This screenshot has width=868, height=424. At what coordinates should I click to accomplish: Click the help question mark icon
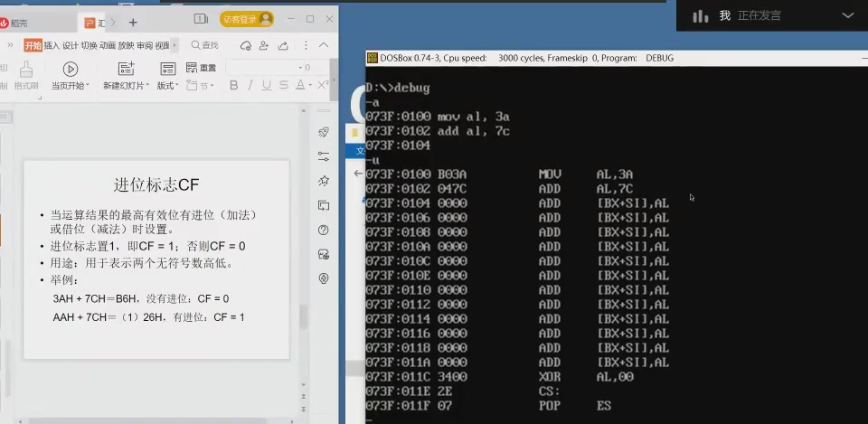(324, 230)
